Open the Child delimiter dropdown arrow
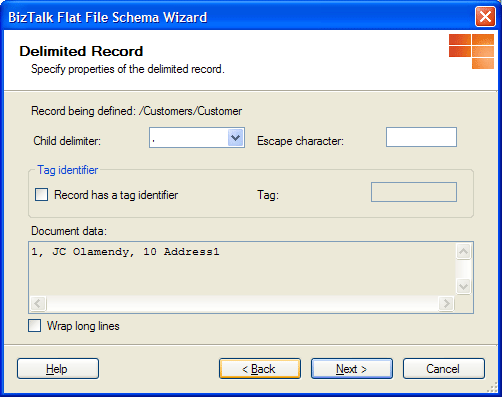Viewport: 502px width, 397px height. 236,137
